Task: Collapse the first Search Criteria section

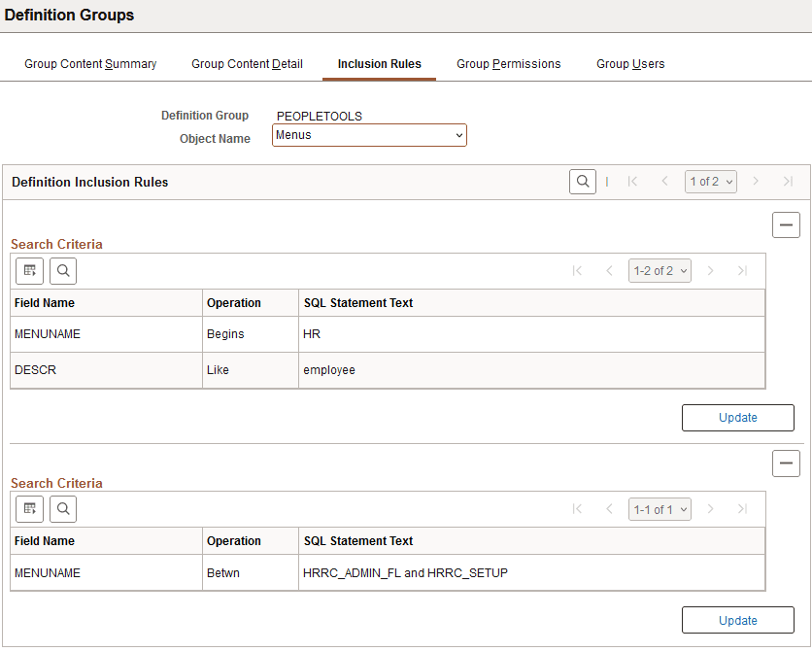Action: tap(786, 224)
